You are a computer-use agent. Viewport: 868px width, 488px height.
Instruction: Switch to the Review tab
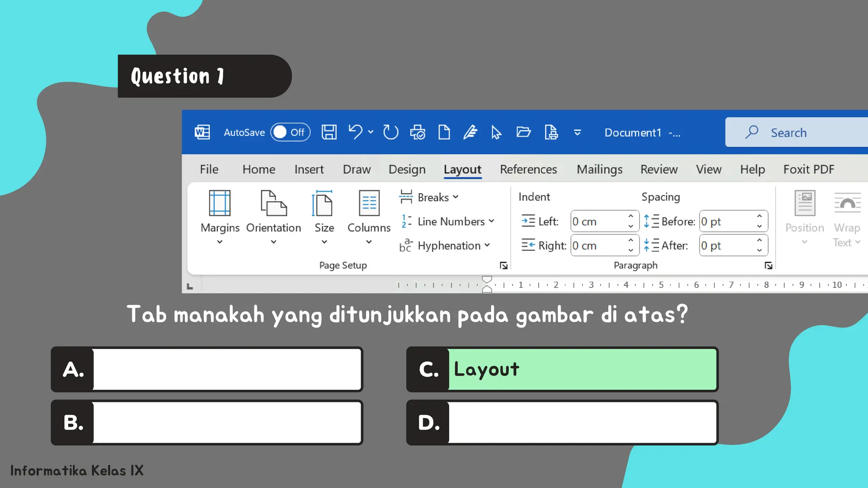pyautogui.click(x=659, y=169)
